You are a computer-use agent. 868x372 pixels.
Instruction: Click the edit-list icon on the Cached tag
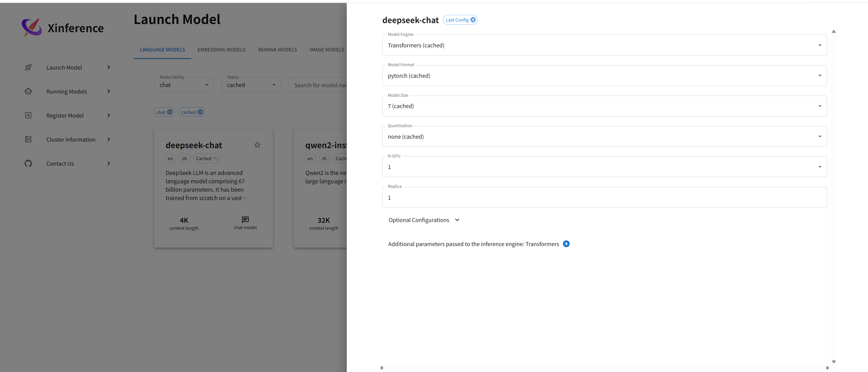pyautogui.click(x=216, y=159)
